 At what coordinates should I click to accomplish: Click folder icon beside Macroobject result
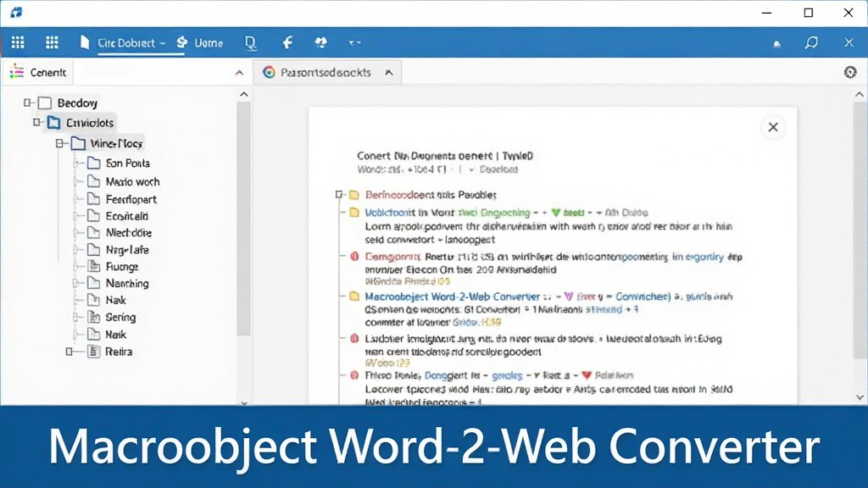coord(354,297)
